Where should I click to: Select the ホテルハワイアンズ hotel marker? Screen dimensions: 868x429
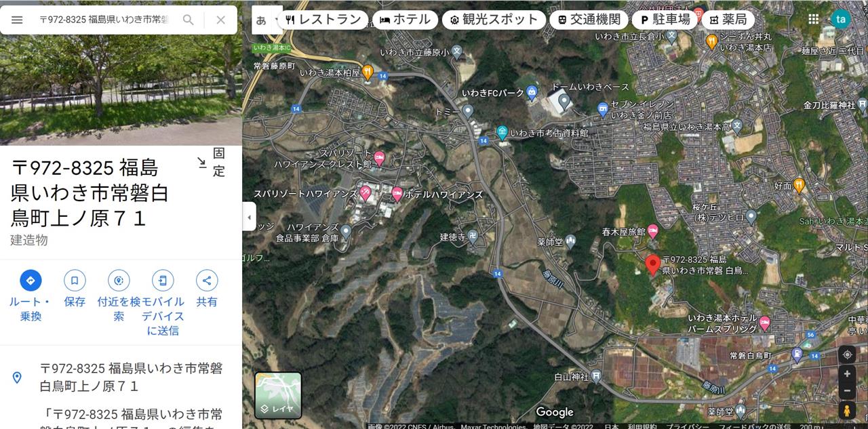pos(397,194)
